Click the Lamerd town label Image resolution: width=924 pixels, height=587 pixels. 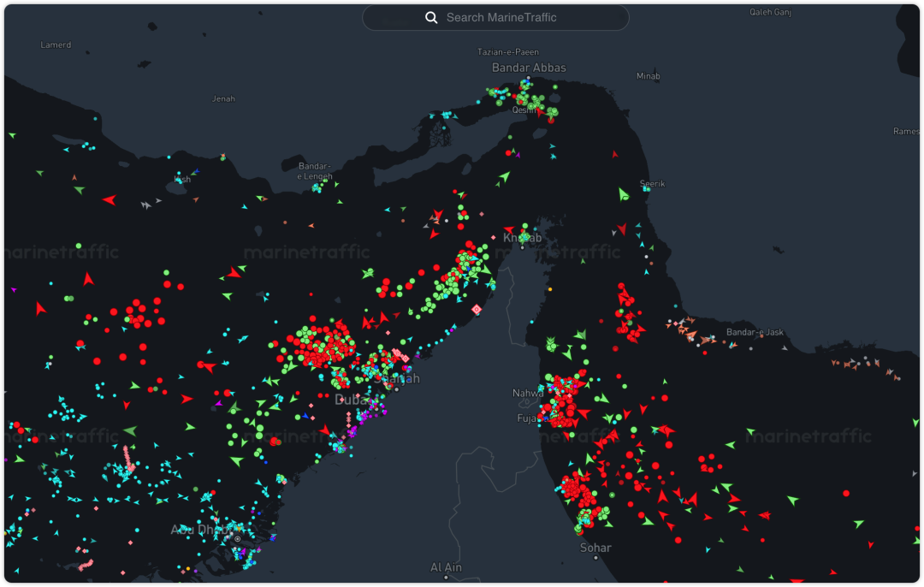[x=56, y=44]
